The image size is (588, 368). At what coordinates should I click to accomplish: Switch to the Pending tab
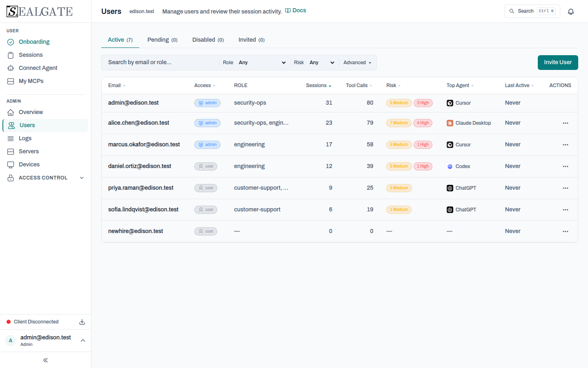162,40
